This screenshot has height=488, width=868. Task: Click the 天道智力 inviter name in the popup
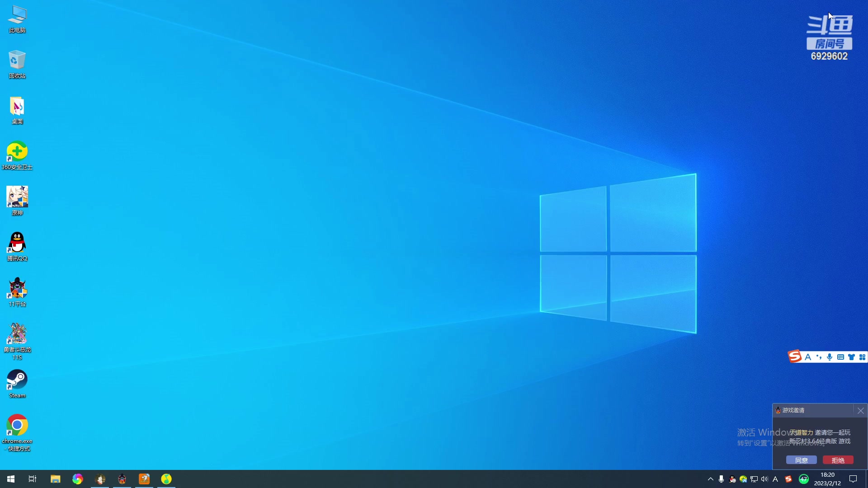(x=802, y=432)
